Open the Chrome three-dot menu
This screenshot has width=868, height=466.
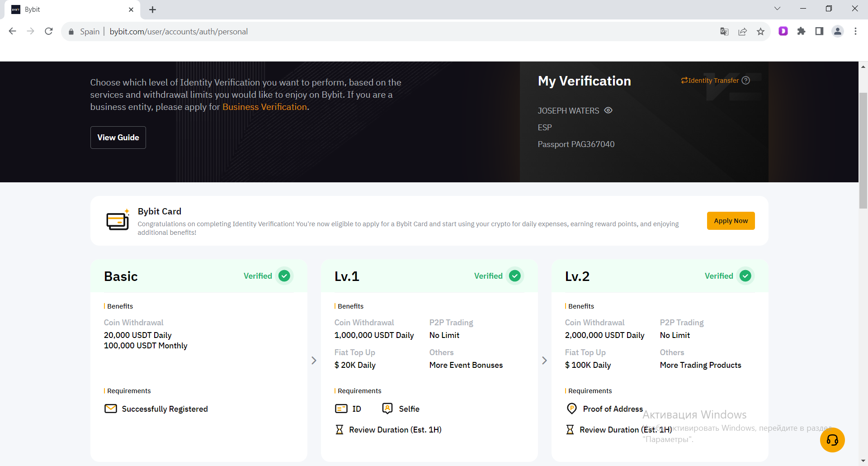(855, 31)
